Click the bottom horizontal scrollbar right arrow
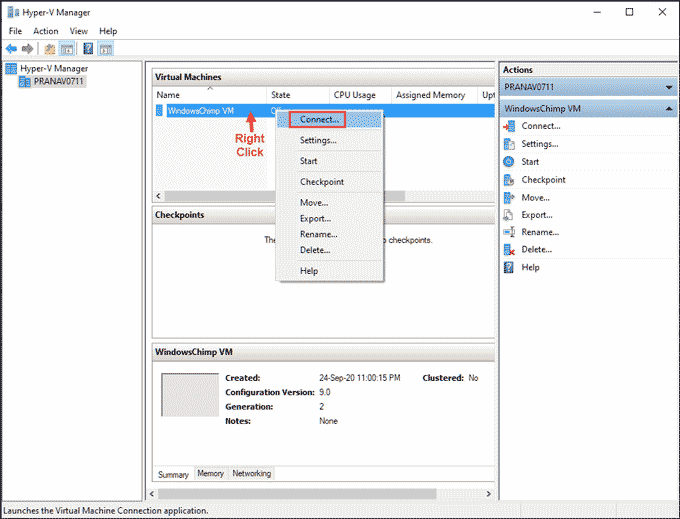 489,494
